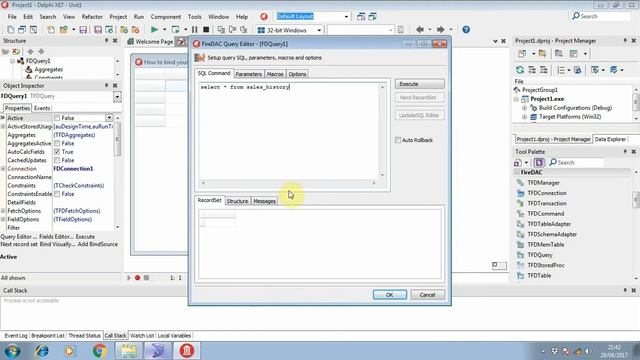Click the Back navigation arrow in toolbar

tap(420, 29)
